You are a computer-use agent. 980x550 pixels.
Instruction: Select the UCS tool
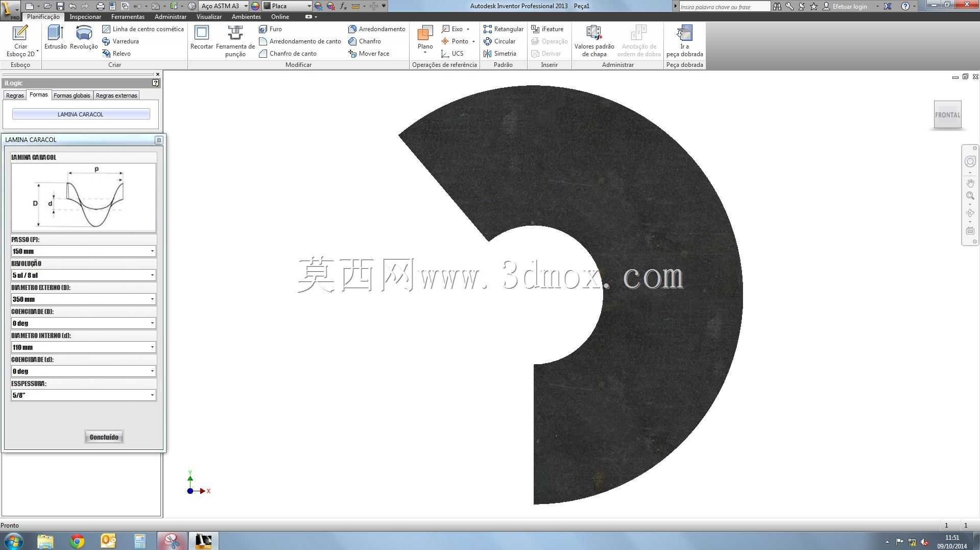pos(452,54)
